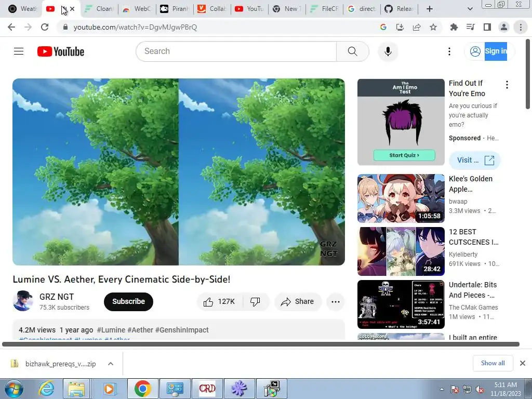Screen dimensions: 532x399
Task: Open the Chrome extensions puzzle icon
Action: tap(454, 27)
